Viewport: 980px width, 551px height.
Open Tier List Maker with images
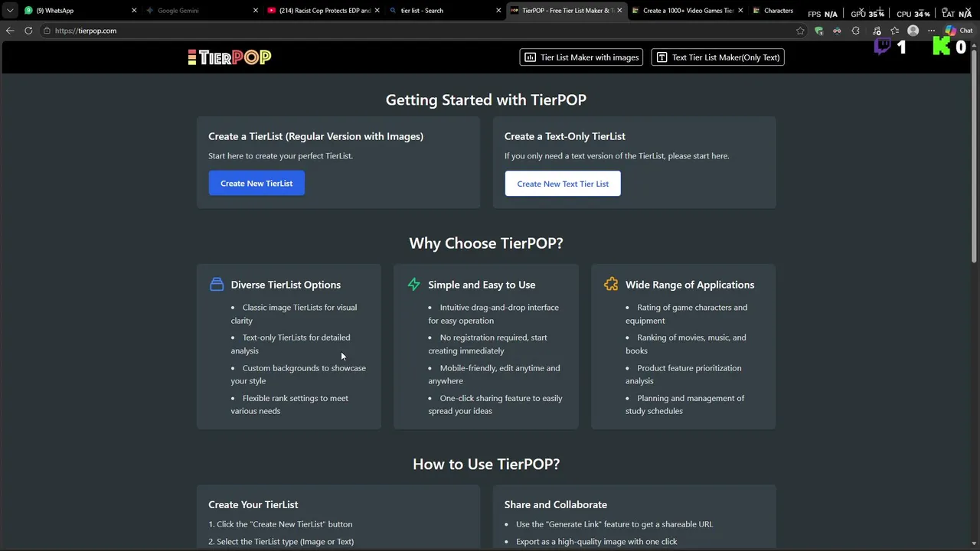582,57
